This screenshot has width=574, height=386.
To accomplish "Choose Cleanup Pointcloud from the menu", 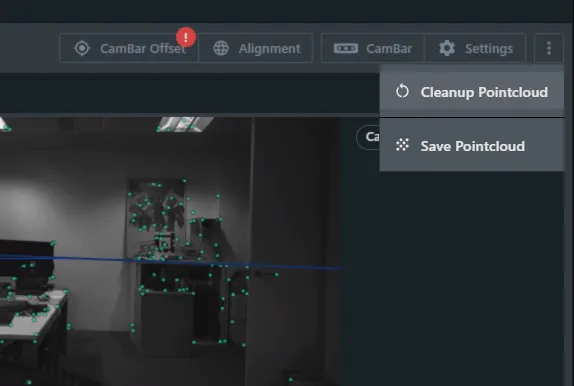I will click(x=472, y=92).
